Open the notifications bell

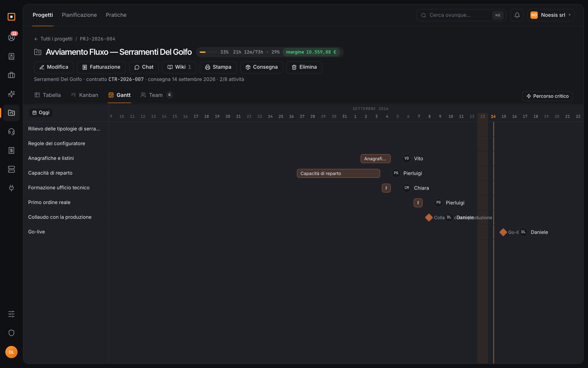(x=517, y=15)
